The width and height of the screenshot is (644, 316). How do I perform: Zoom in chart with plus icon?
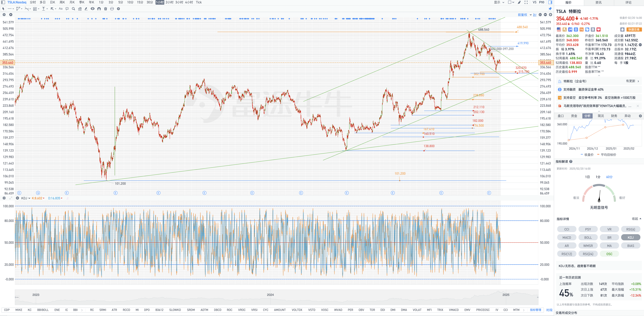(550, 15)
